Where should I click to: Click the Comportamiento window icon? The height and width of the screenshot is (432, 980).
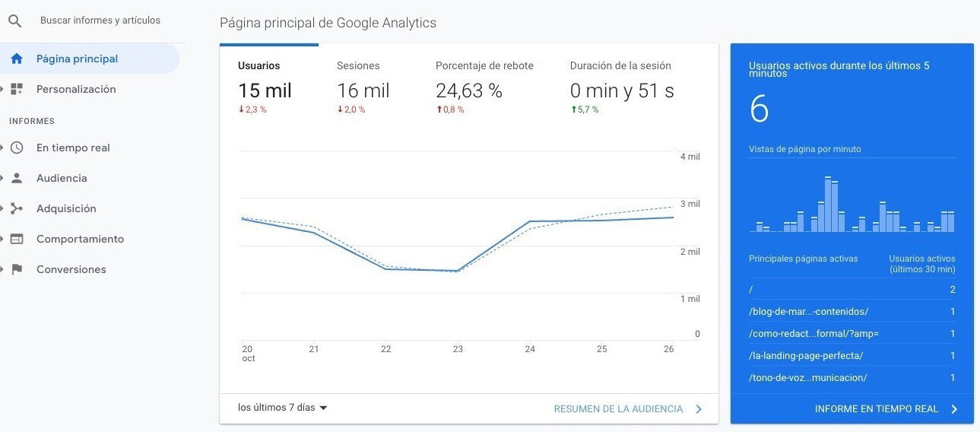17,239
